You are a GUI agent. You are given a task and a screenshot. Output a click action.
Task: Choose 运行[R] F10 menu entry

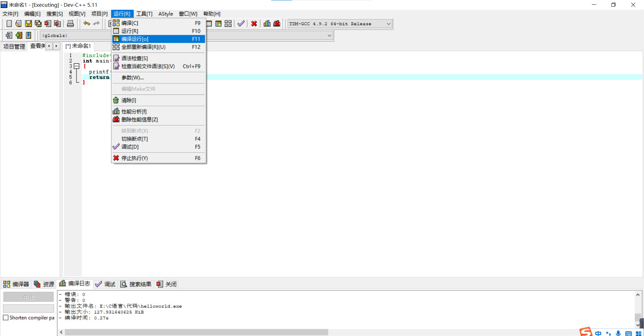point(158,31)
